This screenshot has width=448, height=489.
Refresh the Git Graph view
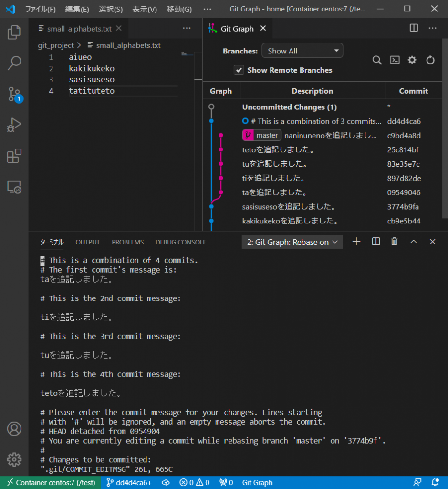[x=430, y=60]
